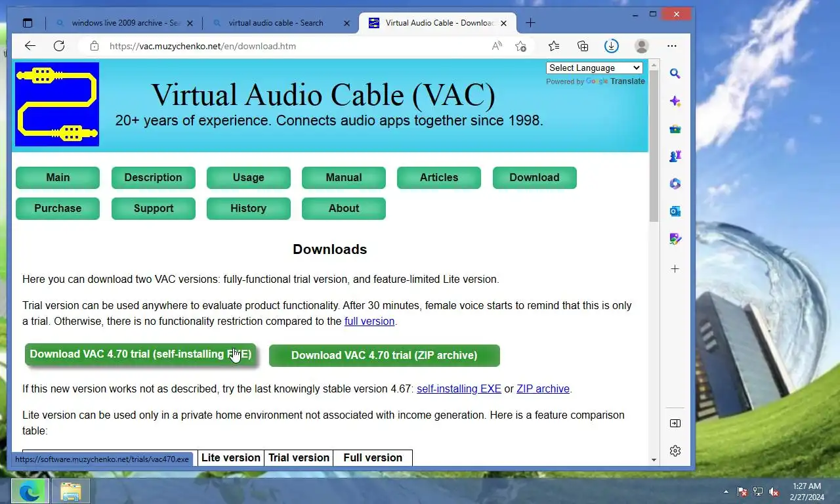
Task: Click the page vertical scrollbar thumb
Action: tap(654, 147)
